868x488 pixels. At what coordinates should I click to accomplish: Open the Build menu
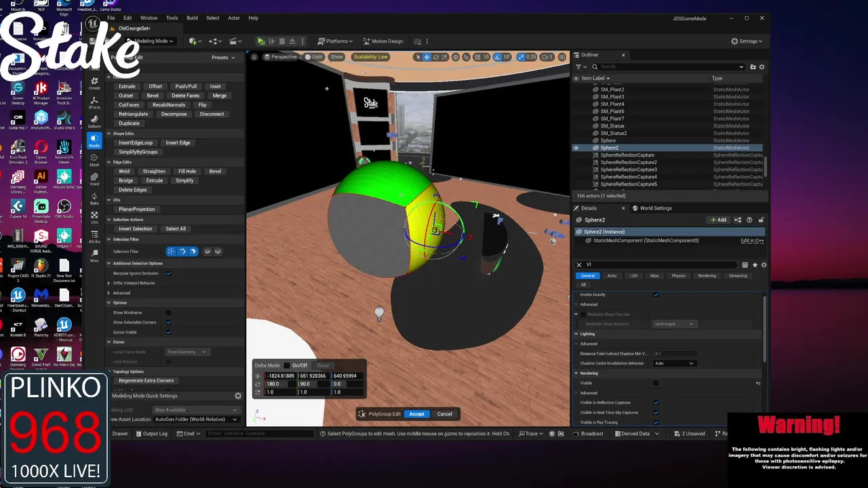pyautogui.click(x=192, y=18)
